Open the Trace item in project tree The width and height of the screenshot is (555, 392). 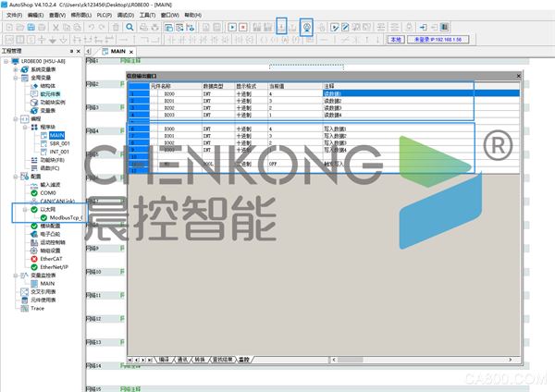[x=37, y=309]
